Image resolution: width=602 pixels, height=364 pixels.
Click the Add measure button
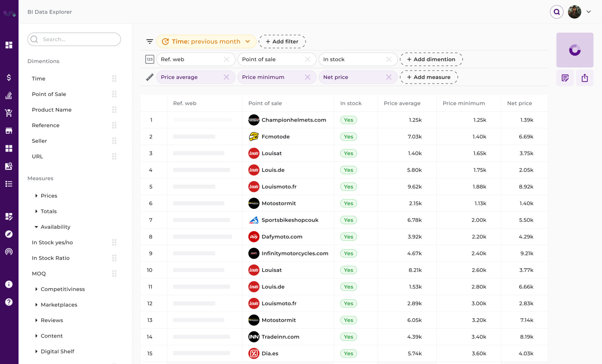[x=429, y=77]
